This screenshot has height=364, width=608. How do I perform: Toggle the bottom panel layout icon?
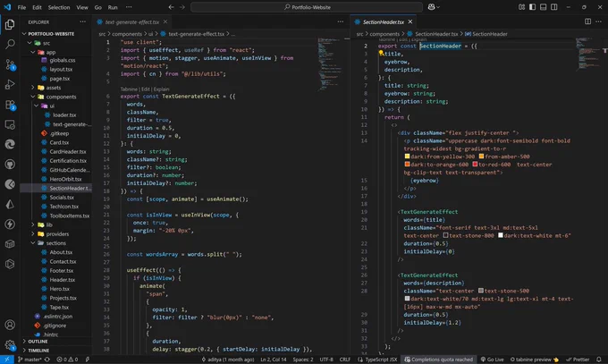point(544,7)
